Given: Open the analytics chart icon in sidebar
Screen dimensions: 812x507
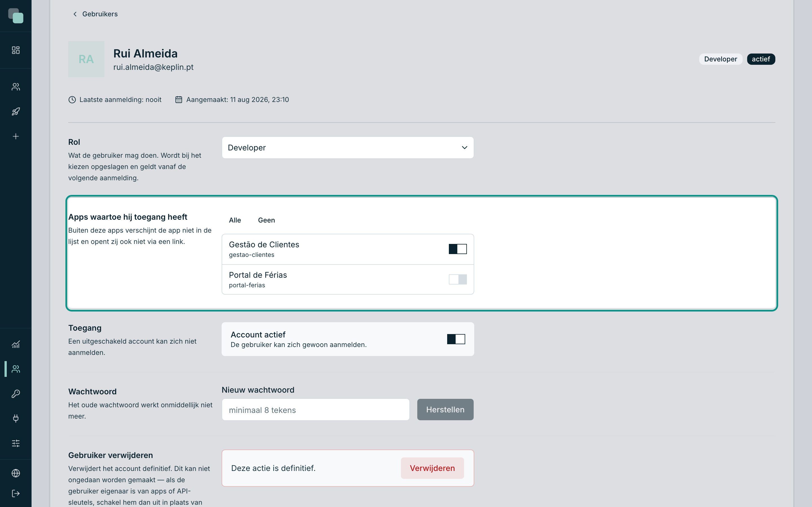Looking at the screenshot, I should coord(16,344).
